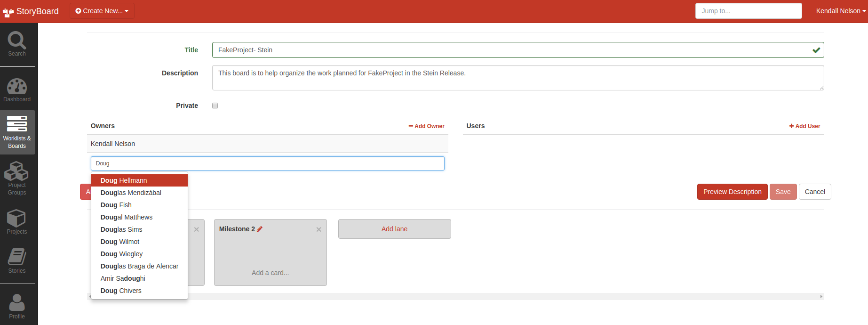Open the Search sidebar icon
The image size is (868, 325).
pos(17,44)
